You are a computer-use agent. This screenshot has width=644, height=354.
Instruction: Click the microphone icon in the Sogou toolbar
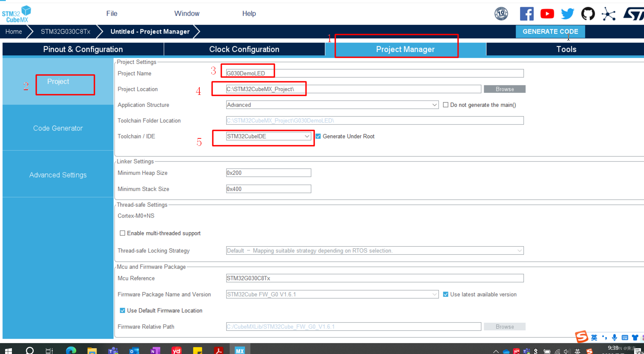614,337
